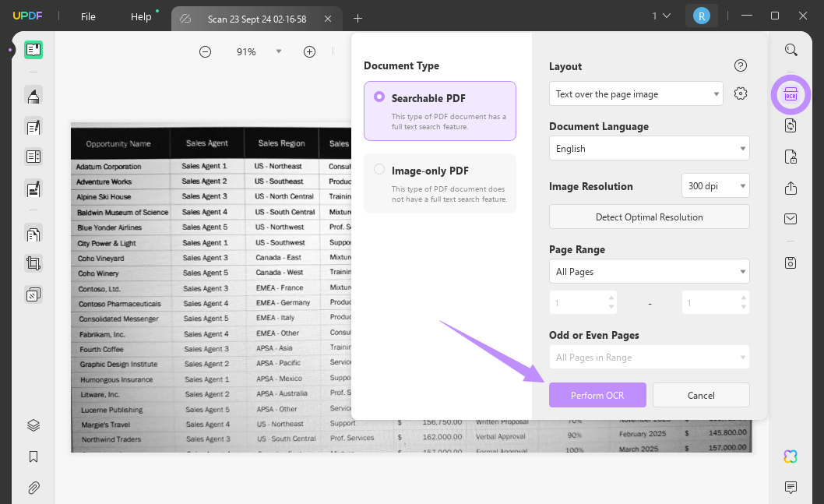824x504 pixels.
Task: Open the Page Range dropdown
Action: pos(649,271)
